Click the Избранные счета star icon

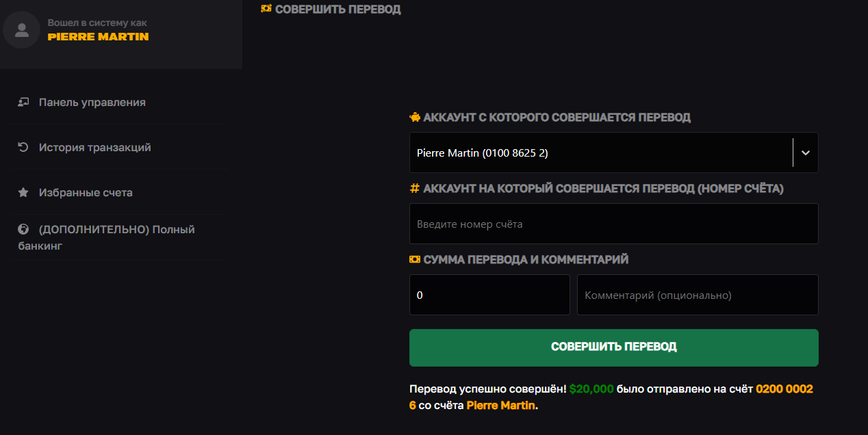point(23,193)
